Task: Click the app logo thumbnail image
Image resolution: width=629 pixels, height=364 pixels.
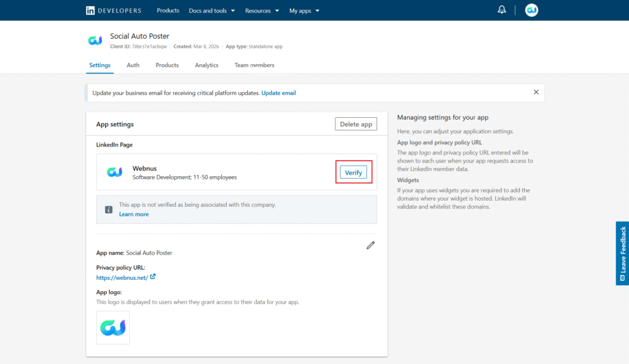Action: coord(113,328)
